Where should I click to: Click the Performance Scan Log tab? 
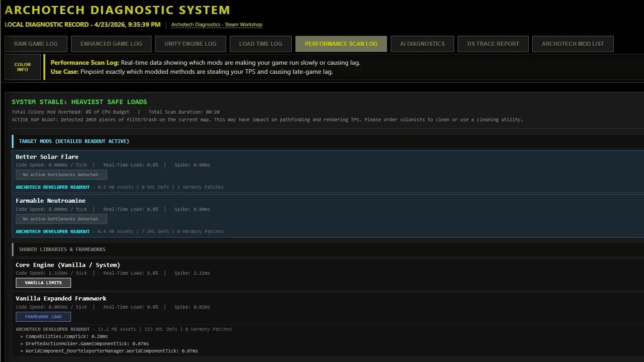(341, 44)
